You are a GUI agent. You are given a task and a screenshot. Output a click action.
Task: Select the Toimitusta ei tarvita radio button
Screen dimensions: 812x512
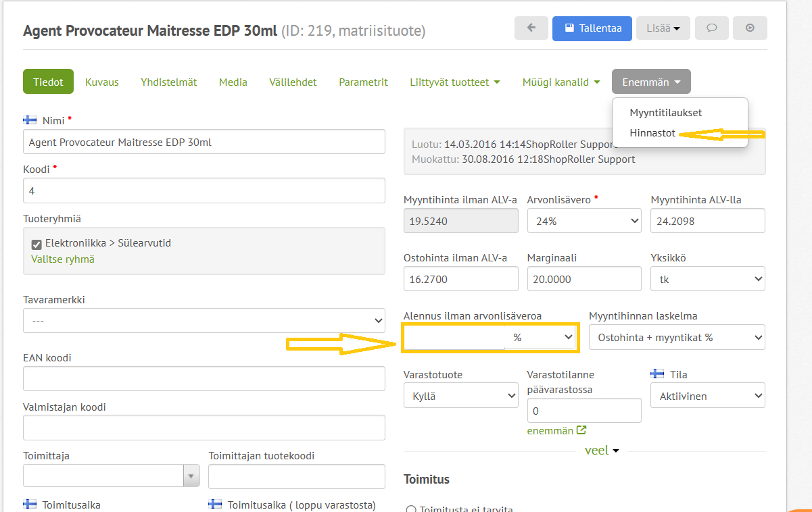(410, 511)
